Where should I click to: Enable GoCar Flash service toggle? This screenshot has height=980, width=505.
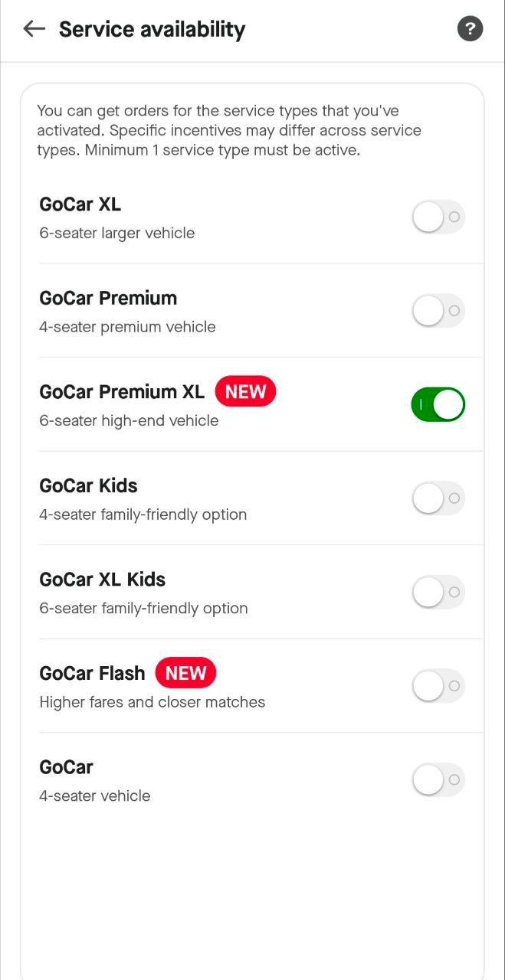438,686
